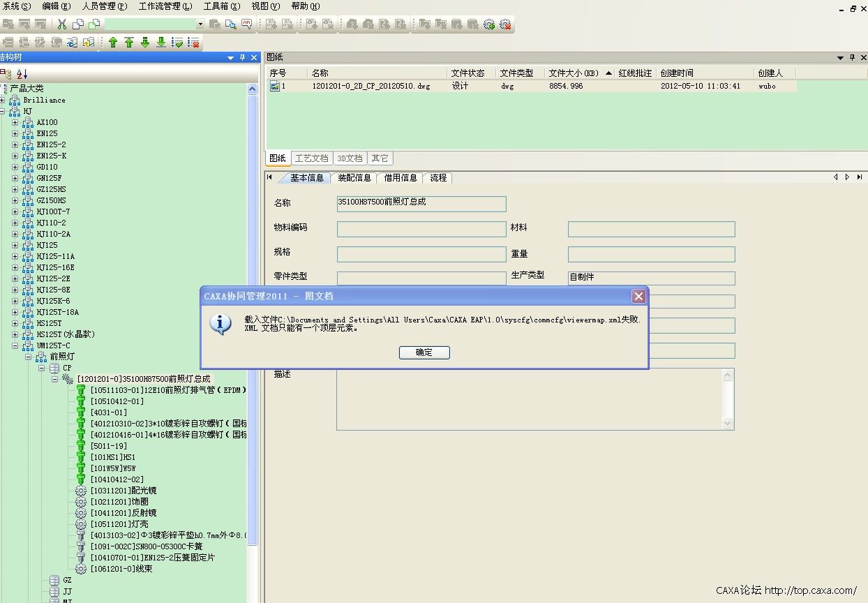Viewport: 868px width, 603px height.
Task: Switch to the 流程 tab
Action: click(x=438, y=178)
